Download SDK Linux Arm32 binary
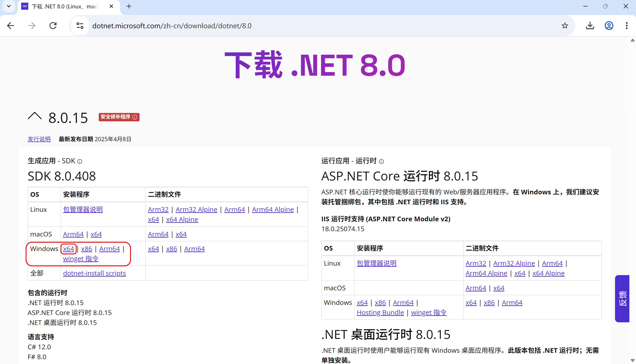Image resolution: width=636 pixels, height=364 pixels. coord(158,210)
